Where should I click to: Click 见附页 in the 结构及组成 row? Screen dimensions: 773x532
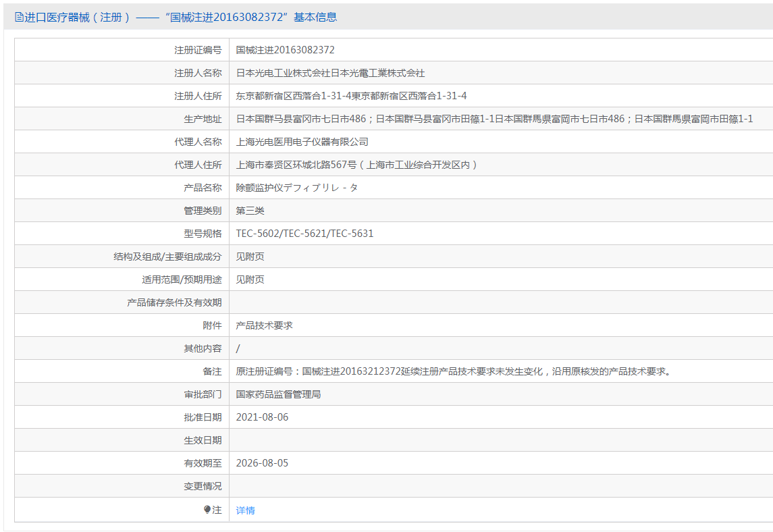pos(250,257)
